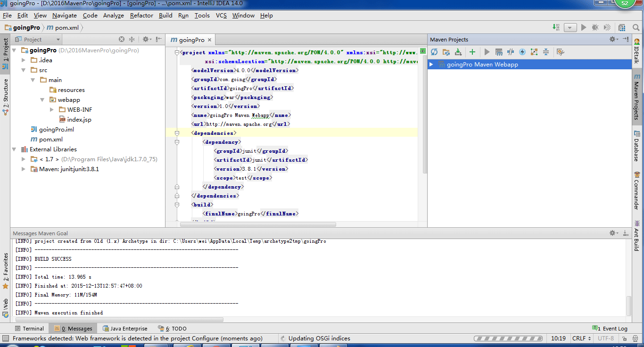644x347 pixels.
Task: Open IDEtalk side tab
Action: (x=636, y=52)
